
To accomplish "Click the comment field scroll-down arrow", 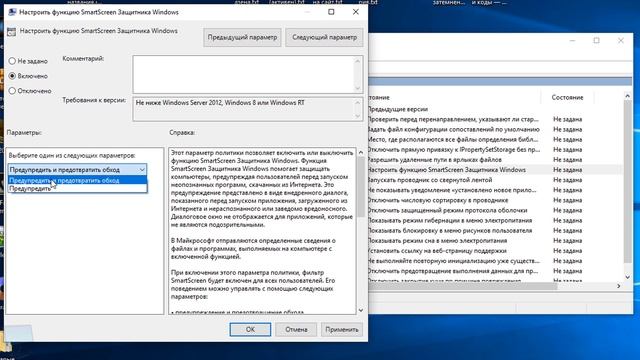I will pyautogui.click(x=358, y=88).
